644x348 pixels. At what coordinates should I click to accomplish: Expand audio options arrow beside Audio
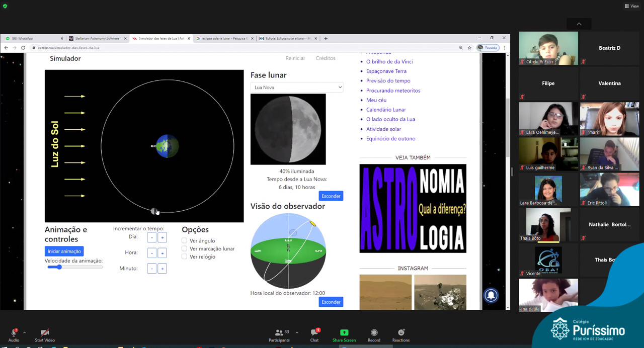point(25,333)
